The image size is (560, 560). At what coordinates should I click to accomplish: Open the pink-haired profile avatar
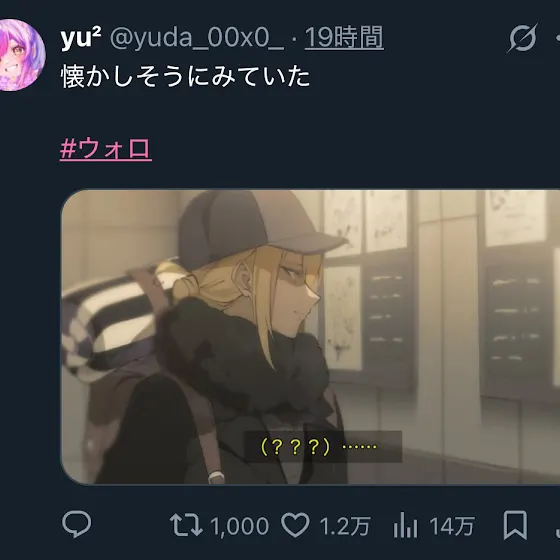[x=20, y=55]
